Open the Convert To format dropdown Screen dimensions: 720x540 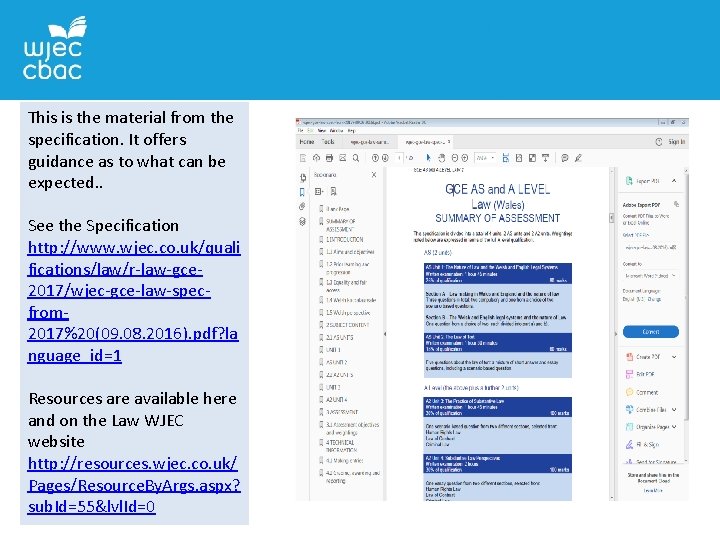pyautogui.click(x=651, y=276)
